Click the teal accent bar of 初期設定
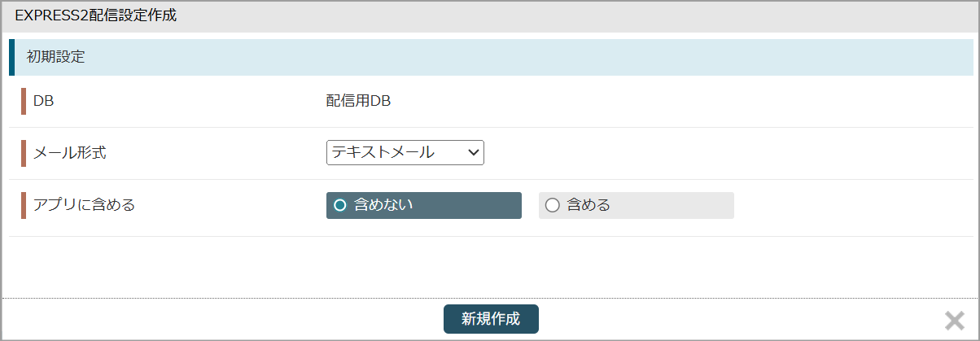 pos(12,57)
